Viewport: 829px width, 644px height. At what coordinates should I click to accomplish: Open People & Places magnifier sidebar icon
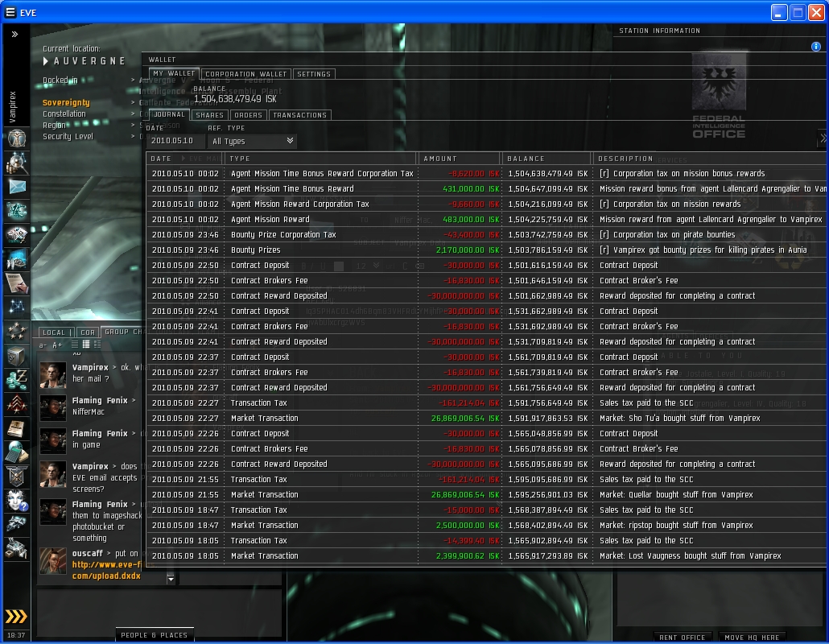[x=16, y=163]
